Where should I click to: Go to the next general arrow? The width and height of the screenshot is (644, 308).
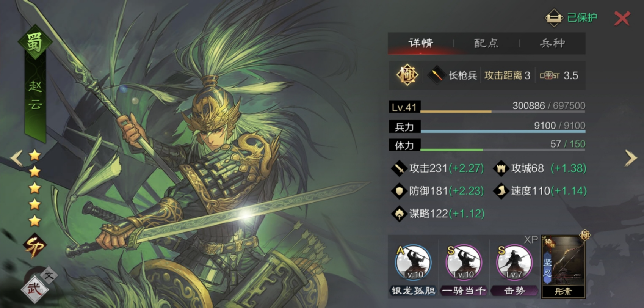(x=631, y=158)
